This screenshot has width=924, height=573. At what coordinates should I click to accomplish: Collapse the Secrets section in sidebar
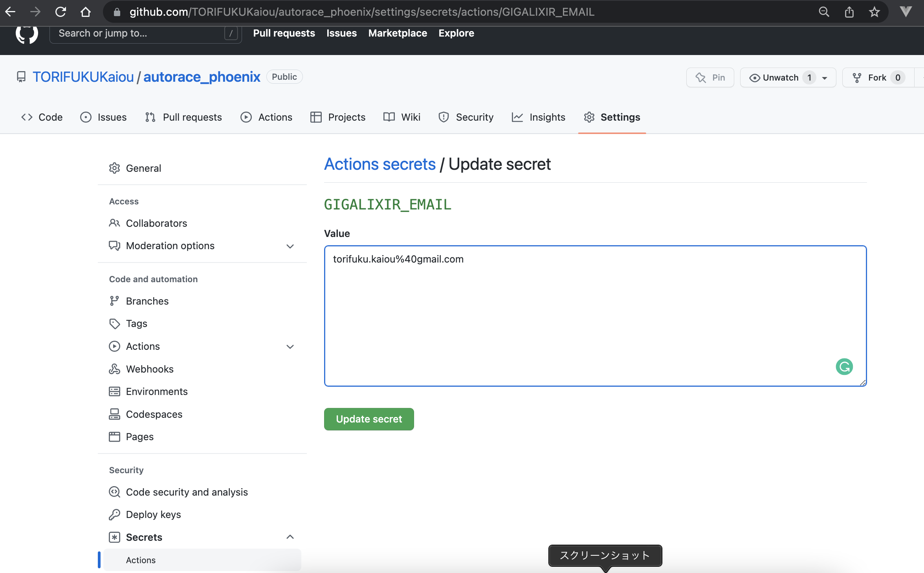(x=290, y=537)
